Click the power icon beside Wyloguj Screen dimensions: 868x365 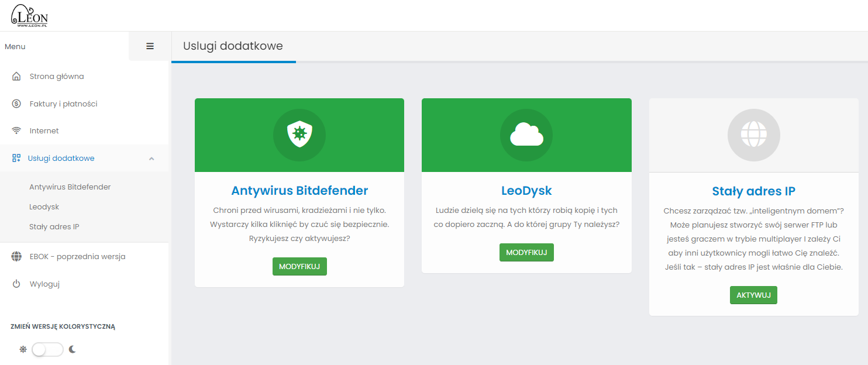point(16,284)
